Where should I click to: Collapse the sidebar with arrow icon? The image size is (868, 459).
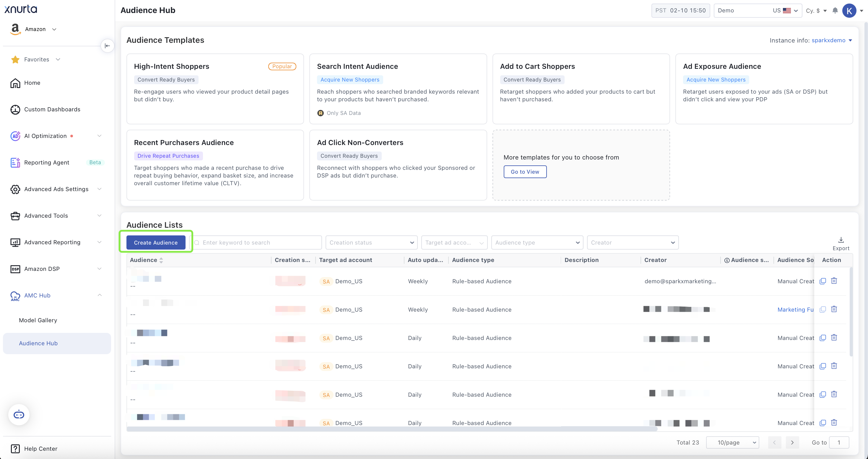(x=107, y=46)
